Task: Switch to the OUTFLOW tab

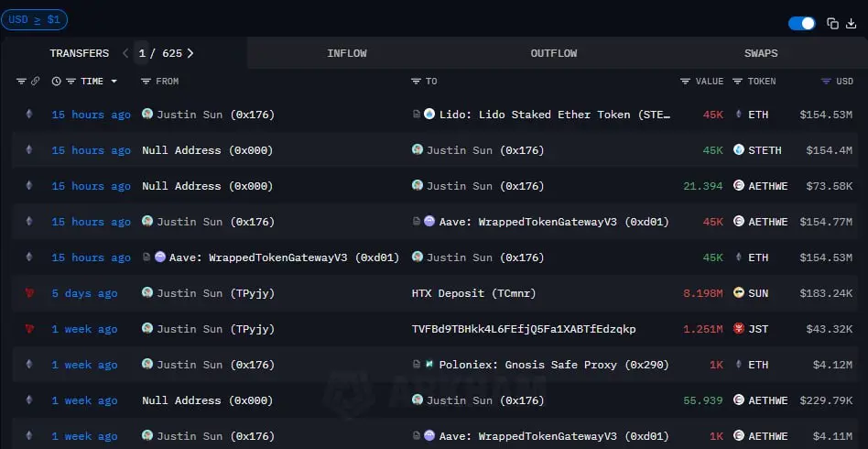Action: click(x=554, y=53)
